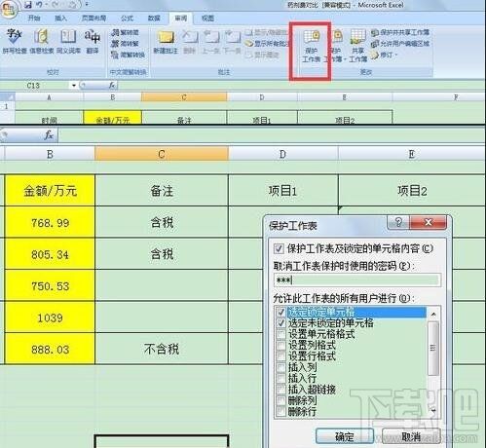Open the Name Box dropdown arrow
This screenshot has width=486, height=448.
coord(74,86)
